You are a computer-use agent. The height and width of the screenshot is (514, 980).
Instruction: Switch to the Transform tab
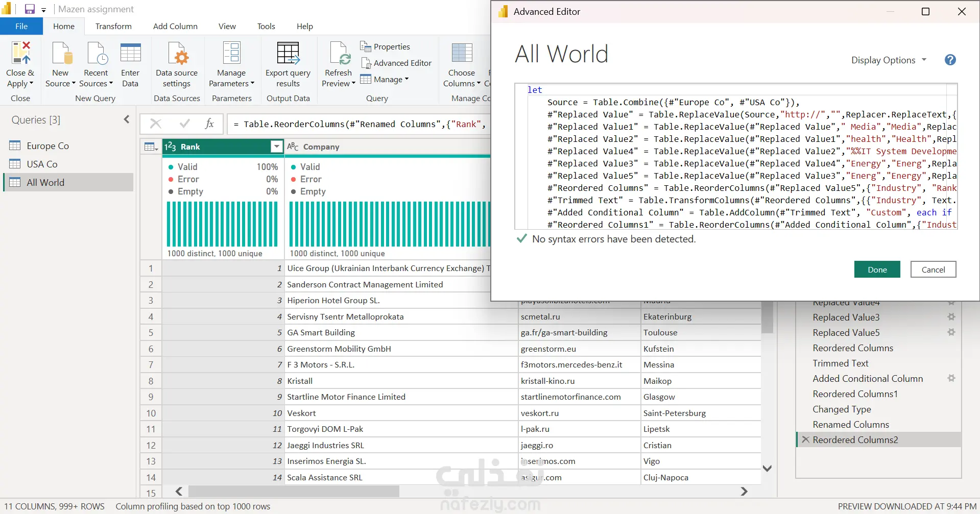[x=113, y=26]
